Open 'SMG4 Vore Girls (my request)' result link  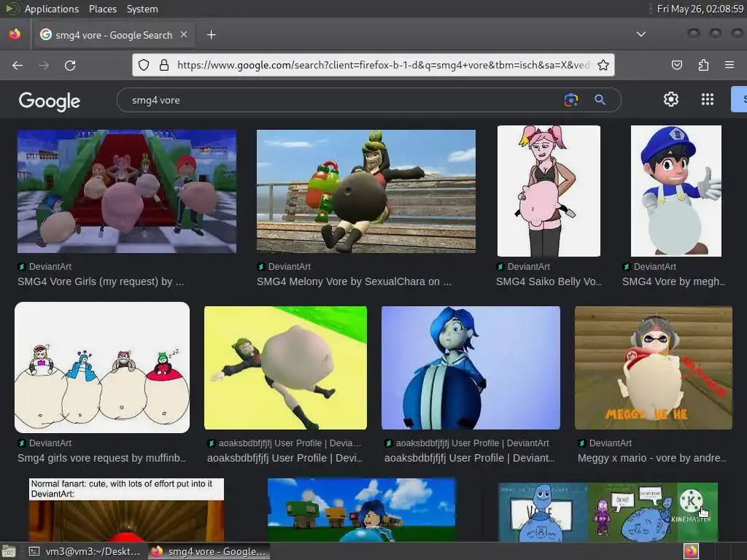click(101, 281)
